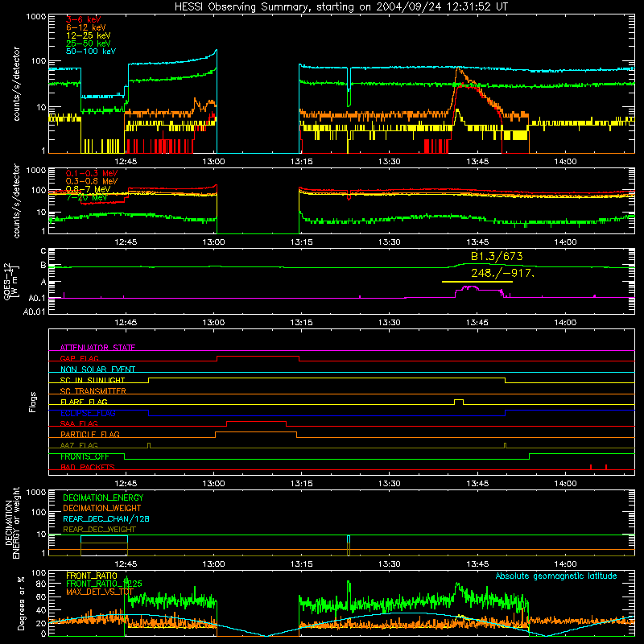
Task: Select the 0.1-0.3 MeV legend label
Action: click(x=92, y=173)
